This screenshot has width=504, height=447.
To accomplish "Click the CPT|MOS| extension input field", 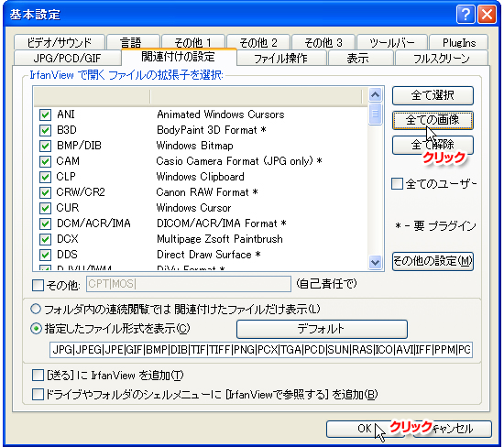I will 189,284.
